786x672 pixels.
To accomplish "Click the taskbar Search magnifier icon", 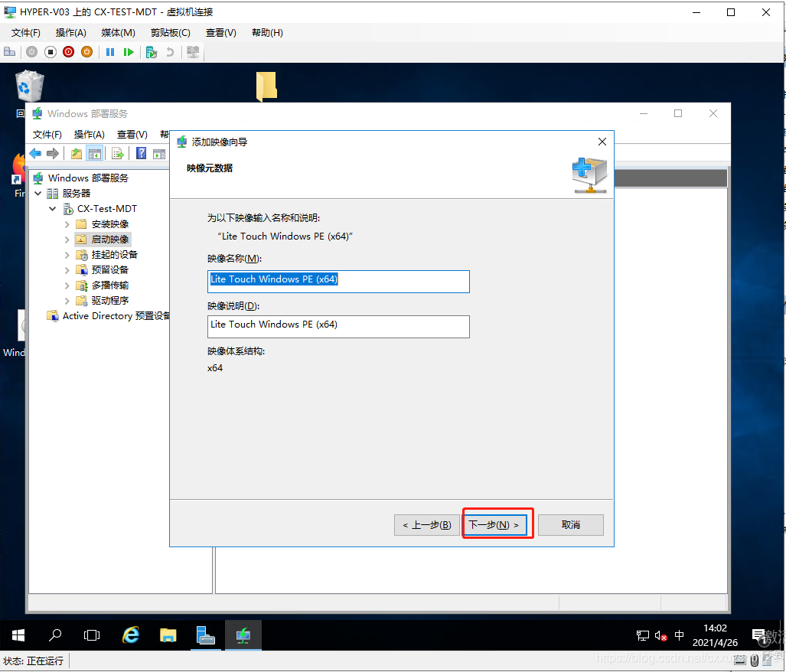I will point(55,635).
